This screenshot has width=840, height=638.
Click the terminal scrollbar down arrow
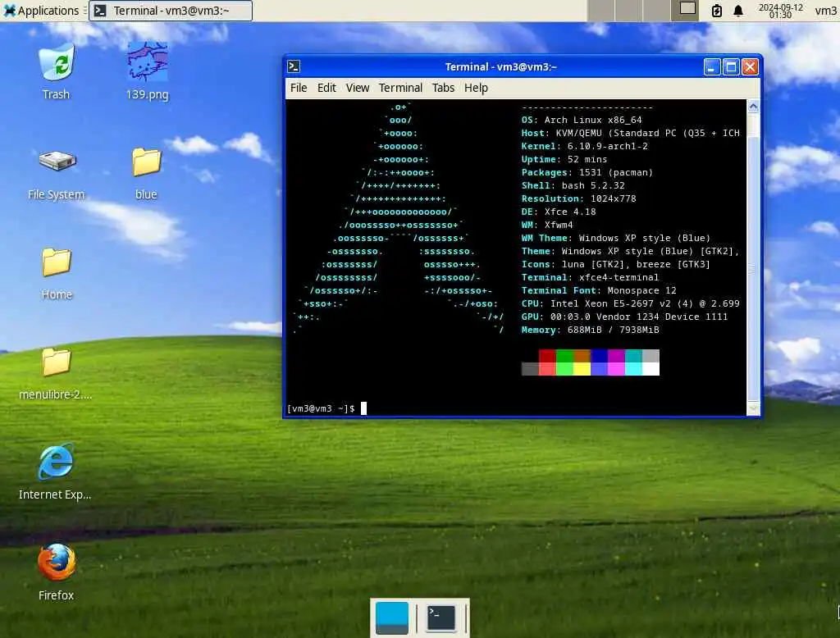tap(753, 408)
